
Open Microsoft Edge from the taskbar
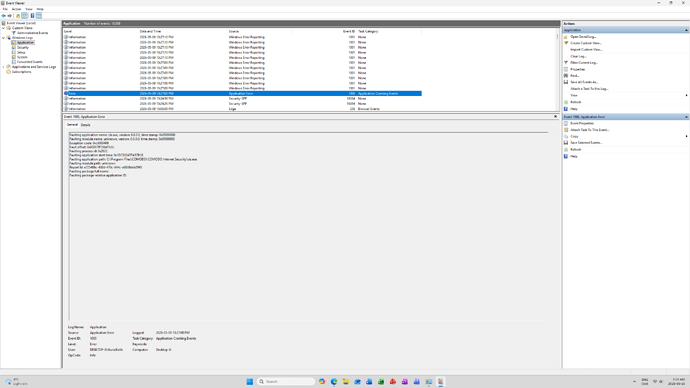(334, 381)
